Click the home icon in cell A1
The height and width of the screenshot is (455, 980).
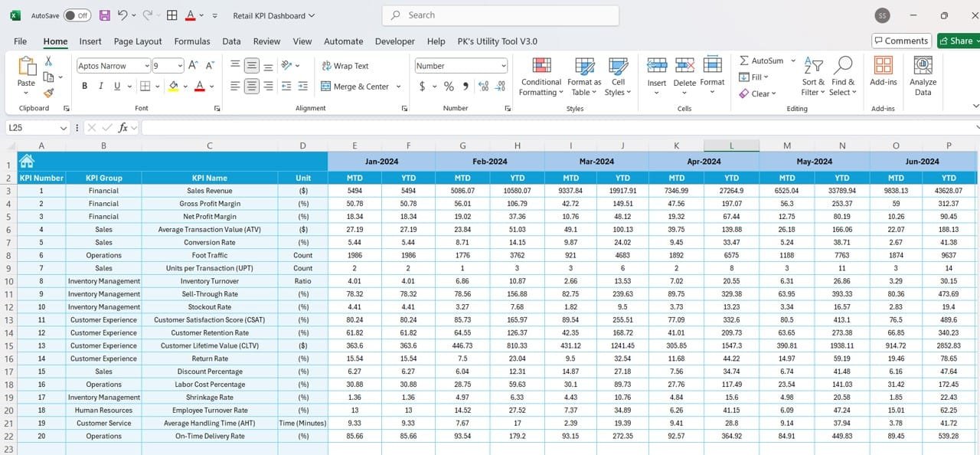tap(27, 161)
